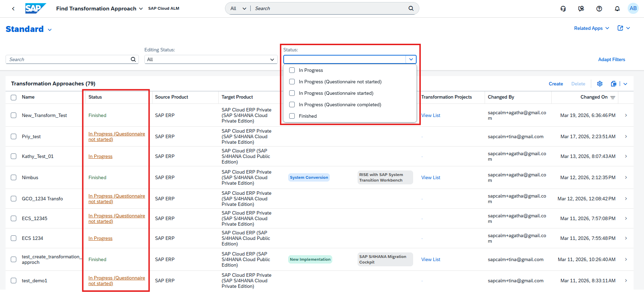Click the back navigation arrow
Viewport: 644px width, 292px height.
(13, 9)
